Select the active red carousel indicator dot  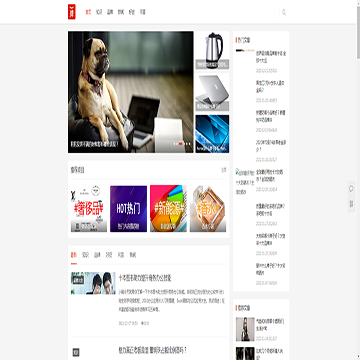coord(180,144)
